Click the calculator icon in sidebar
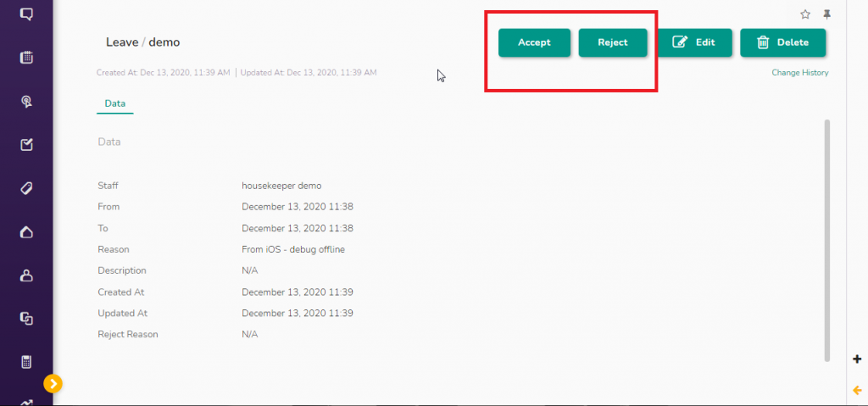 point(26,362)
